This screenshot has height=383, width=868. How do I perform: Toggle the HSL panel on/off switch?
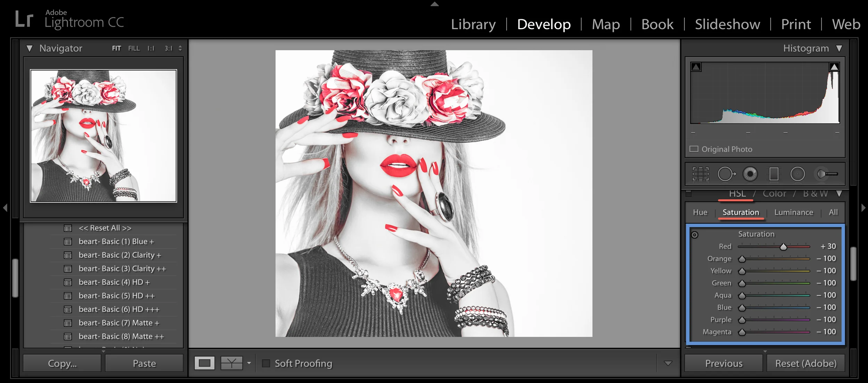tap(689, 194)
